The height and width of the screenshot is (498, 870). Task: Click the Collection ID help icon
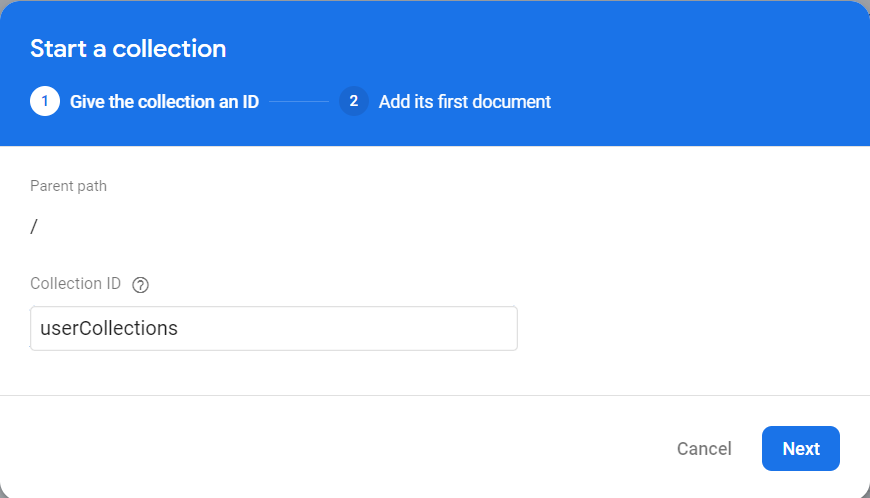pos(140,284)
